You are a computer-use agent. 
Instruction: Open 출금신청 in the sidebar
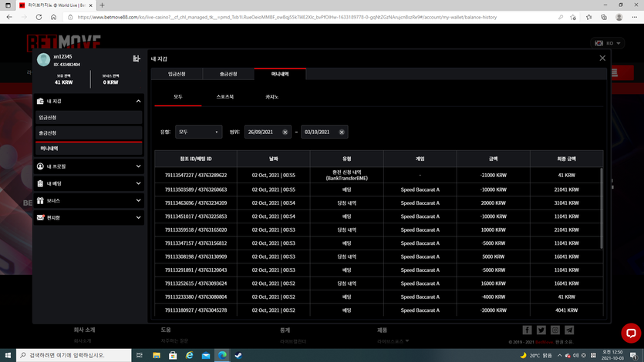point(89,133)
